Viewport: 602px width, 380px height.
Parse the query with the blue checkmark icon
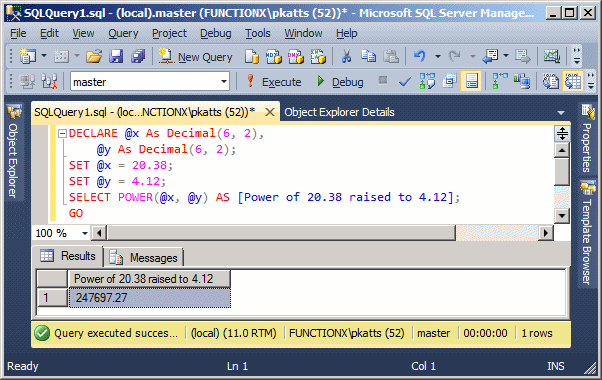[x=405, y=81]
